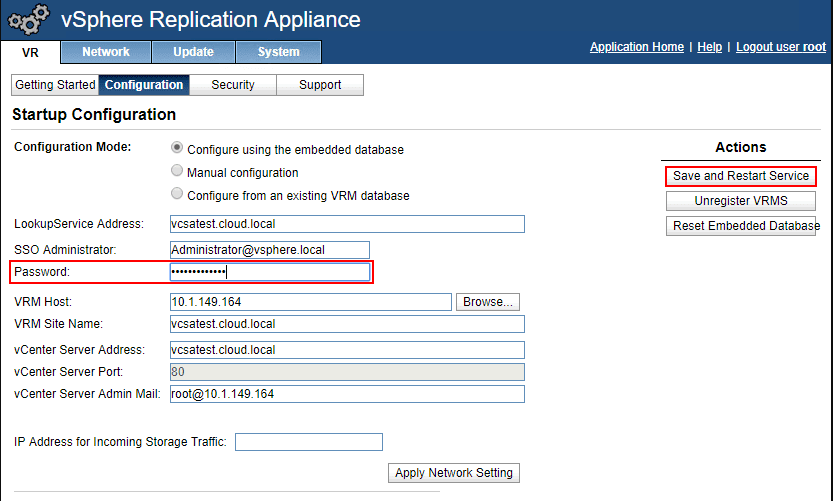Focus IP Address for Incoming Storage Traffic field
833x501 pixels.
pos(309,442)
